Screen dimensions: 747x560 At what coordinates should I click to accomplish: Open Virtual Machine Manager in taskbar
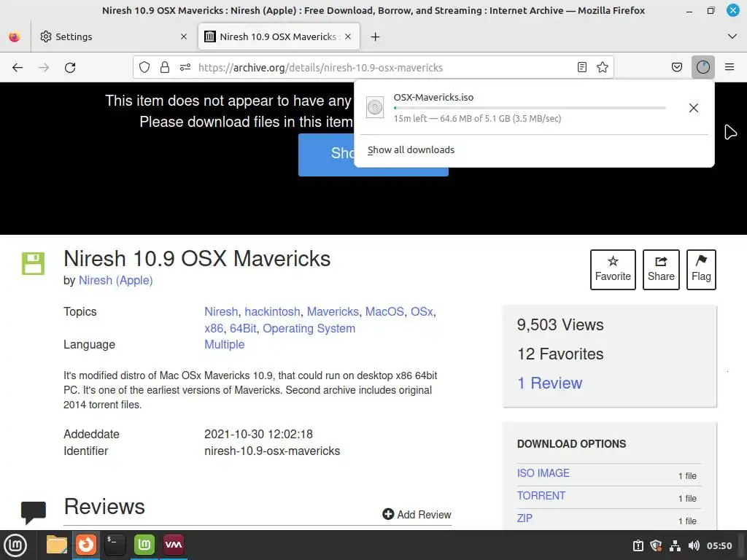click(174, 545)
